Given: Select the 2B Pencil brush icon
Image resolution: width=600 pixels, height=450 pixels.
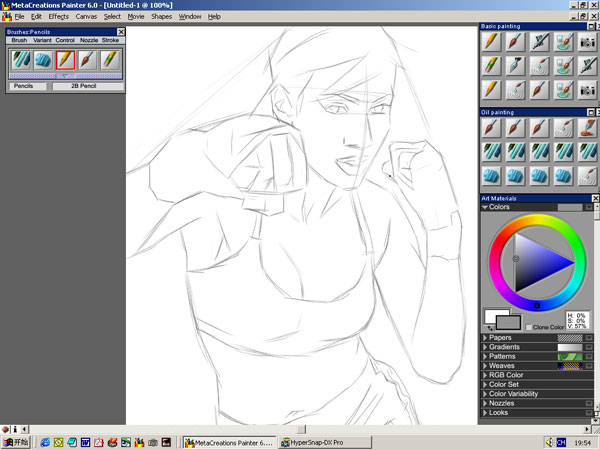Looking at the screenshot, I should tap(65, 60).
